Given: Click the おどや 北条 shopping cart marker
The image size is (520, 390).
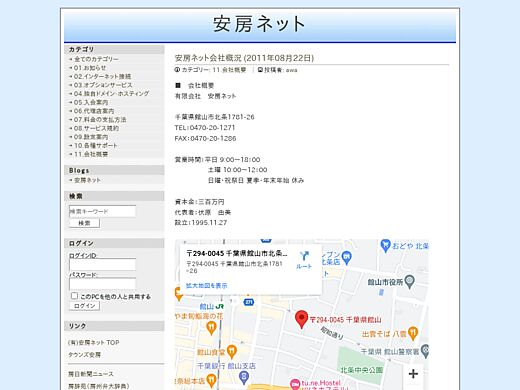Looking at the screenshot, I should (x=385, y=246).
